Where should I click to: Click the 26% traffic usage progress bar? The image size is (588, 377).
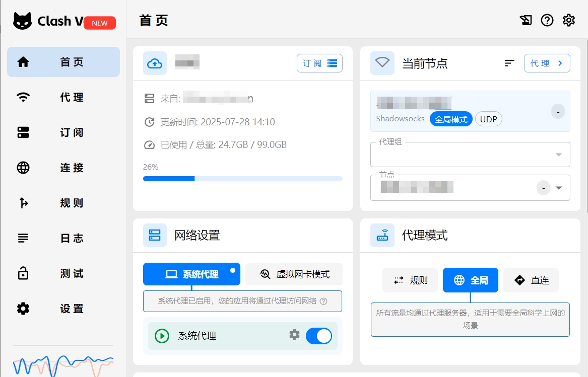242,179
